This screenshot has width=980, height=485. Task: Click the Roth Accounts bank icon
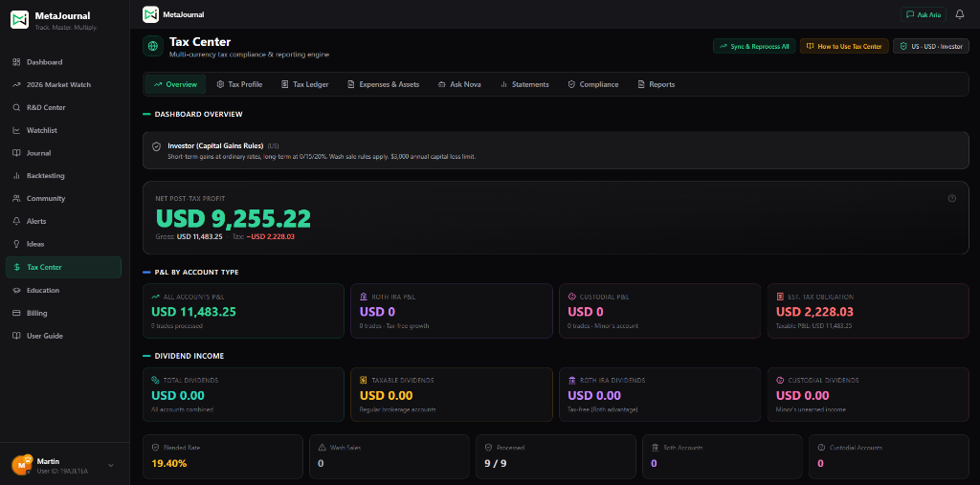coord(655,448)
